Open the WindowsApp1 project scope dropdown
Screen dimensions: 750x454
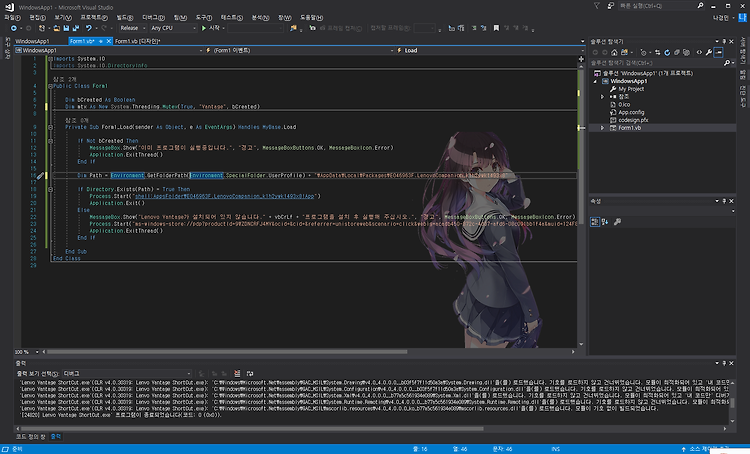pos(109,50)
